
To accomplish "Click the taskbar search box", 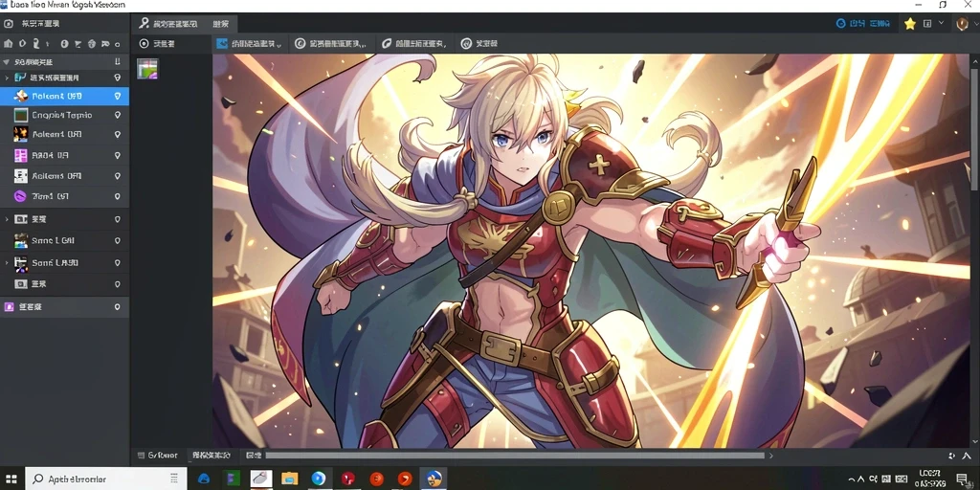I will [105, 479].
